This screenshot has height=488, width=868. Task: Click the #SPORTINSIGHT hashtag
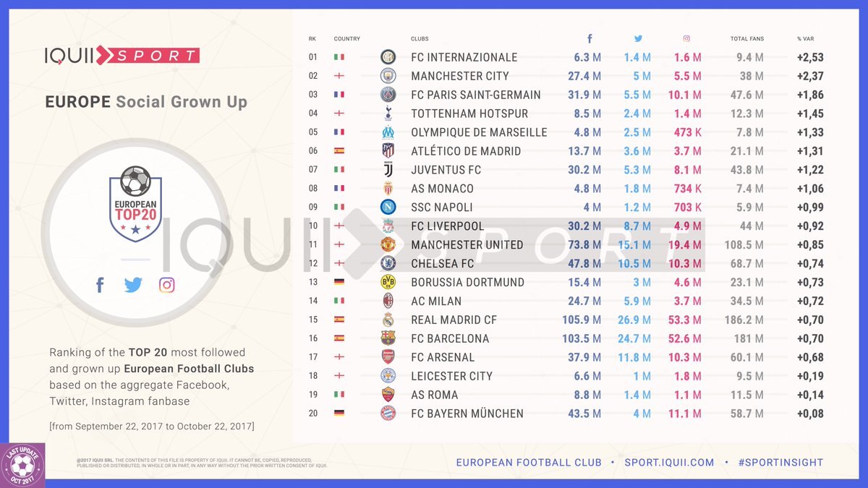click(780, 463)
